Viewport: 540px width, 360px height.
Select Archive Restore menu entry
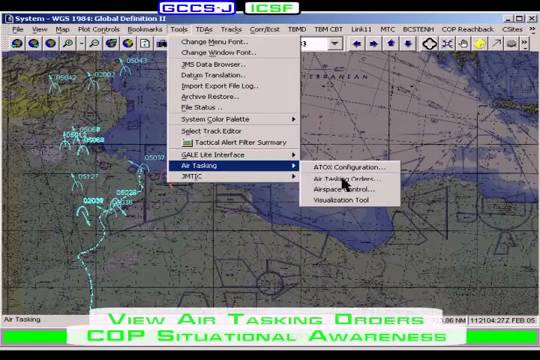pyautogui.click(x=234, y=97)
